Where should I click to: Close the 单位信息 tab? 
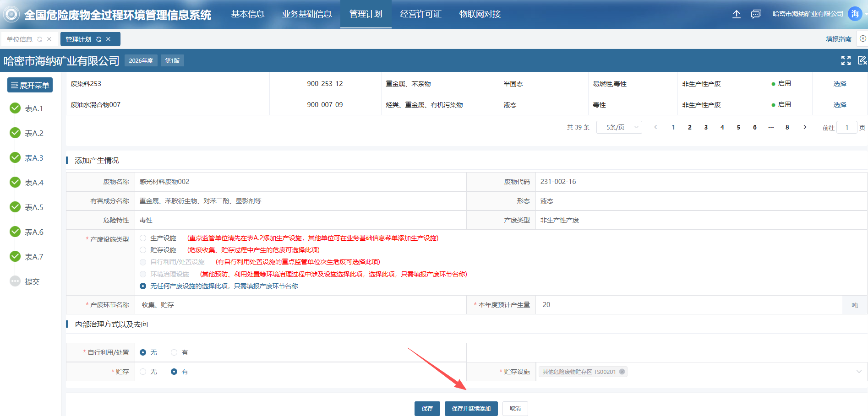[x=49, y=39]
